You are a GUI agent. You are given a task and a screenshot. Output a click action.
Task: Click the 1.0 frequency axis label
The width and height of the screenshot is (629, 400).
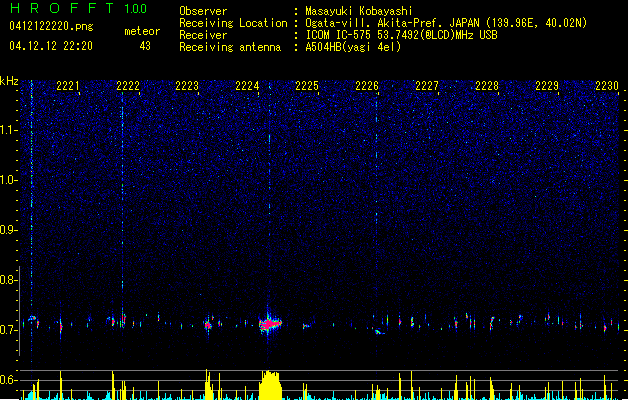(x=8, y=181)
